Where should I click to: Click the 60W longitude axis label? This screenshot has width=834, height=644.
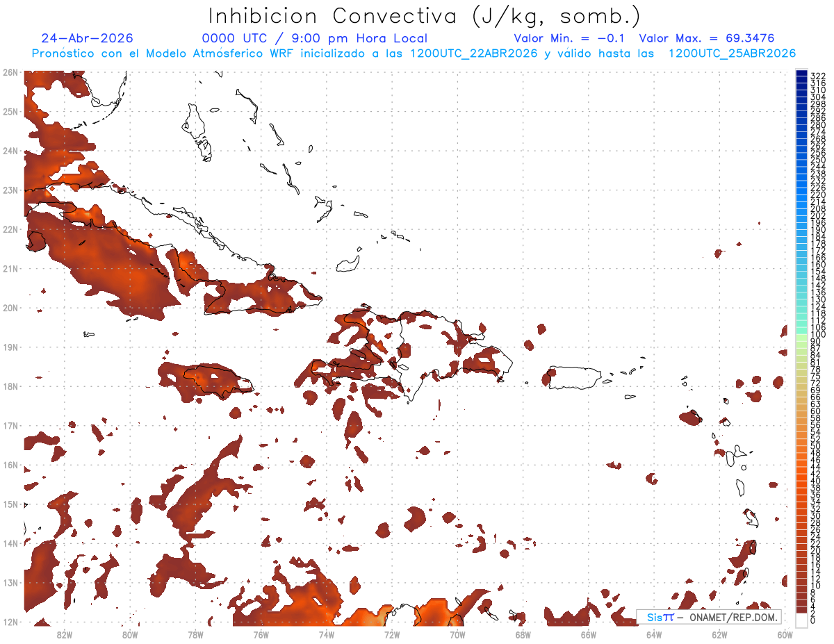point(785,634)
